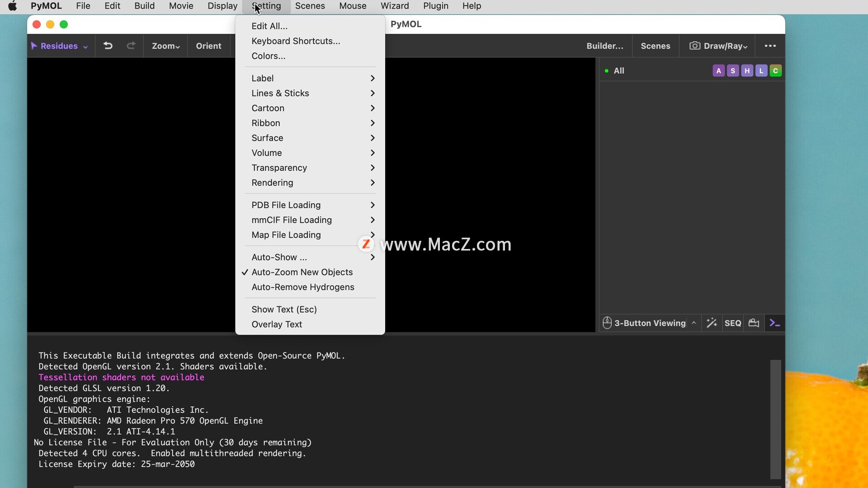868x488 pixels.
Task: Click the purple A action button
Action: (x=718, y=71)
